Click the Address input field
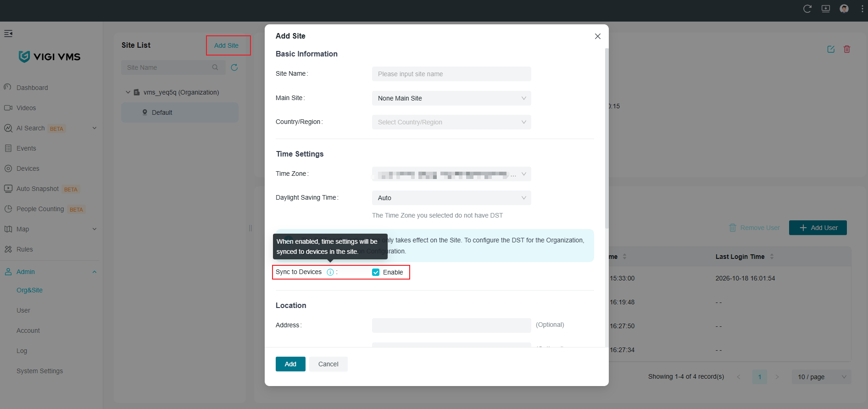 (x=451, y=325)
